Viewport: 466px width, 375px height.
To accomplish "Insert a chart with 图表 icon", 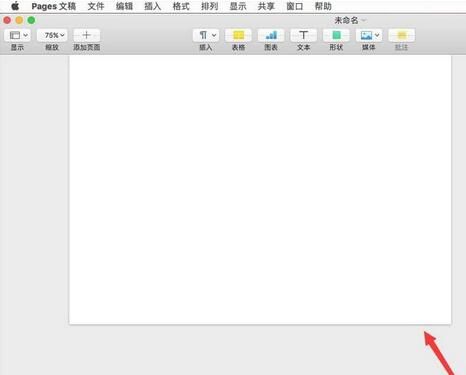I will (271, 35).
